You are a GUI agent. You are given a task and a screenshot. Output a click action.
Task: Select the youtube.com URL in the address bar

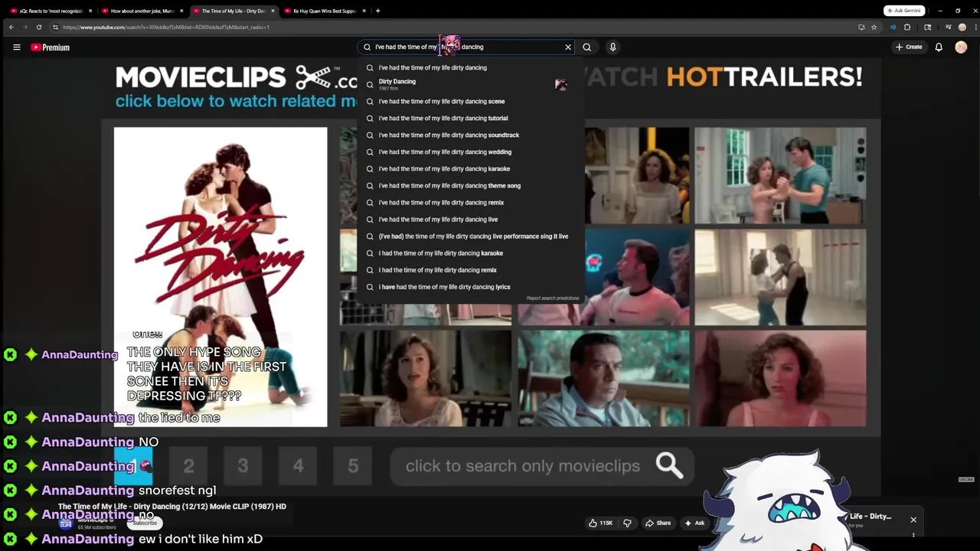[x=166, y=28]
